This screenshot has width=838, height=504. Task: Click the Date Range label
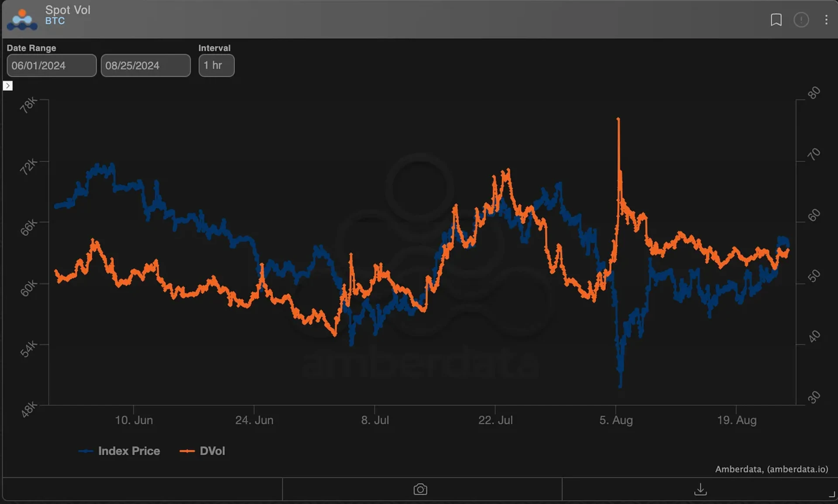(x=31, y=48)
